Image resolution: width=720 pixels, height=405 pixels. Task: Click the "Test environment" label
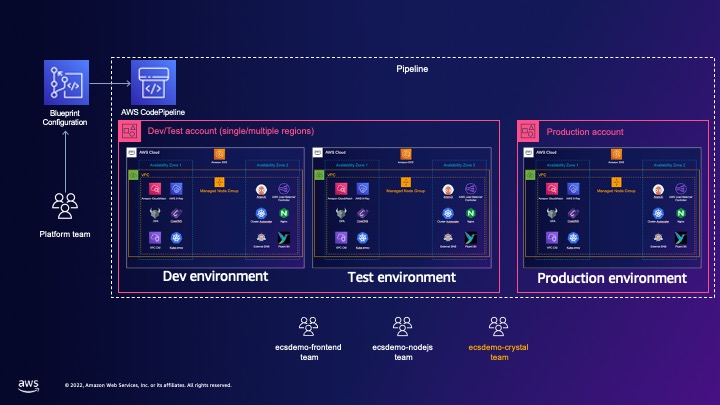[402, 277]
